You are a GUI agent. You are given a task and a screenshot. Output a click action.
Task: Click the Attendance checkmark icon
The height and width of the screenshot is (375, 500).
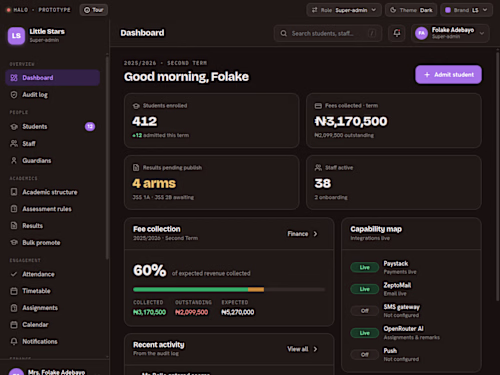tap(14, 274)
